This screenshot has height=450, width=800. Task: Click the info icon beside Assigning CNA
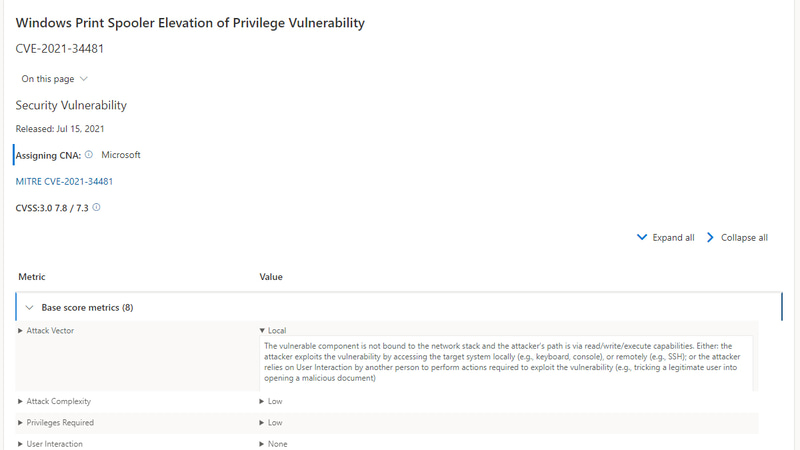[89, 155]
